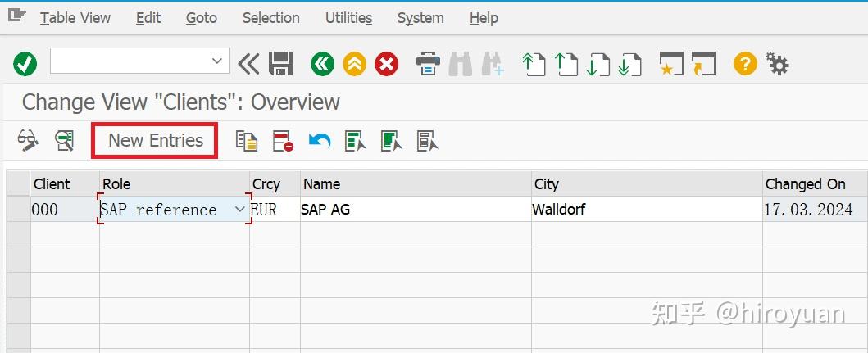Open Customize Local Layout gear icon
Image resolution: width=868 pixels, height=353 pixels.
777,64
